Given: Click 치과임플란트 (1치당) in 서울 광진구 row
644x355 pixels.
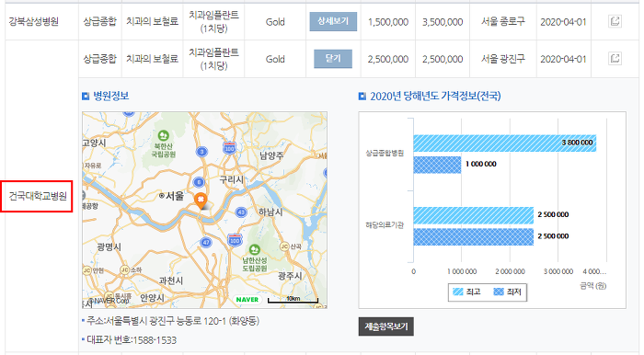Looking at the screenshot, I should (213, 59).
